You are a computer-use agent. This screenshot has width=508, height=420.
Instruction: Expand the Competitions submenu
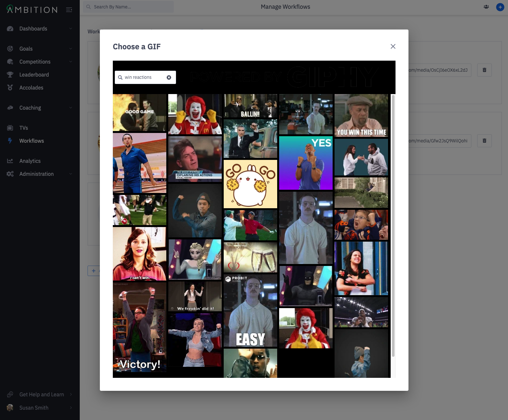coord(71,62)
